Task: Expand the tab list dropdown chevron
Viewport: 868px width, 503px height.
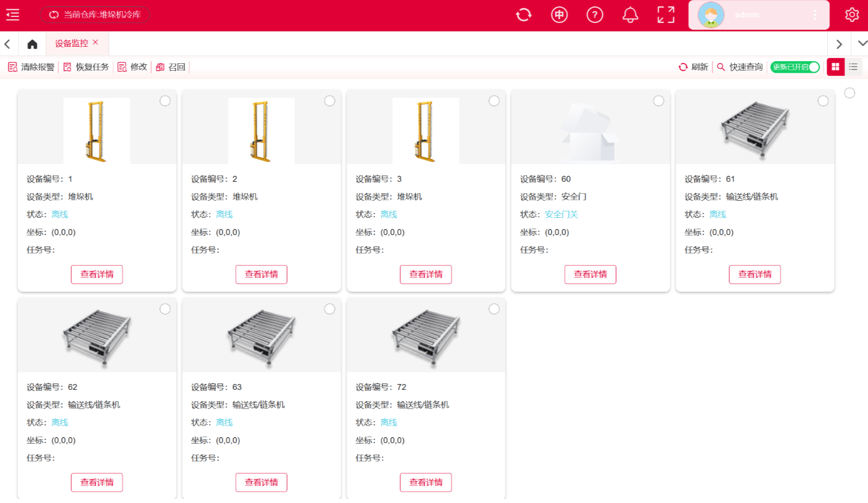Action: (x=862, y=44)
